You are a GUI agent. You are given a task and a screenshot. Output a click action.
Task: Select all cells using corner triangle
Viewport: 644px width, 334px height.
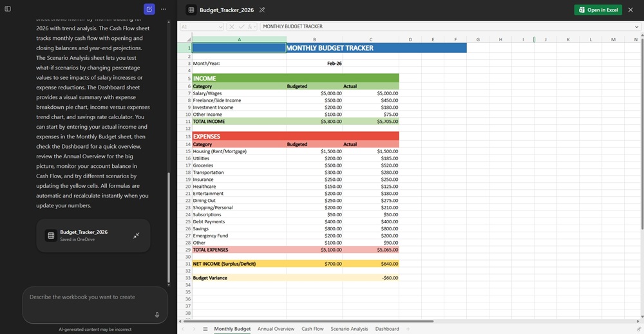(189, 39)
